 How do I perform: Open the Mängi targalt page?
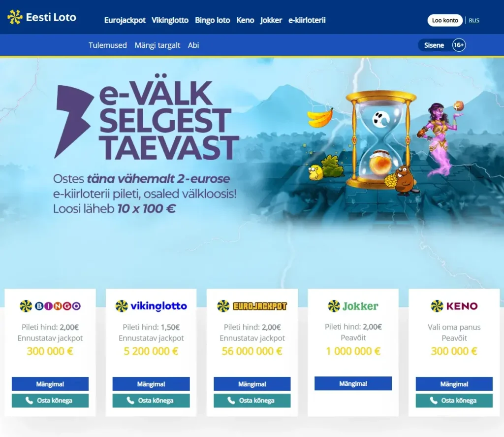click(157, 45)
